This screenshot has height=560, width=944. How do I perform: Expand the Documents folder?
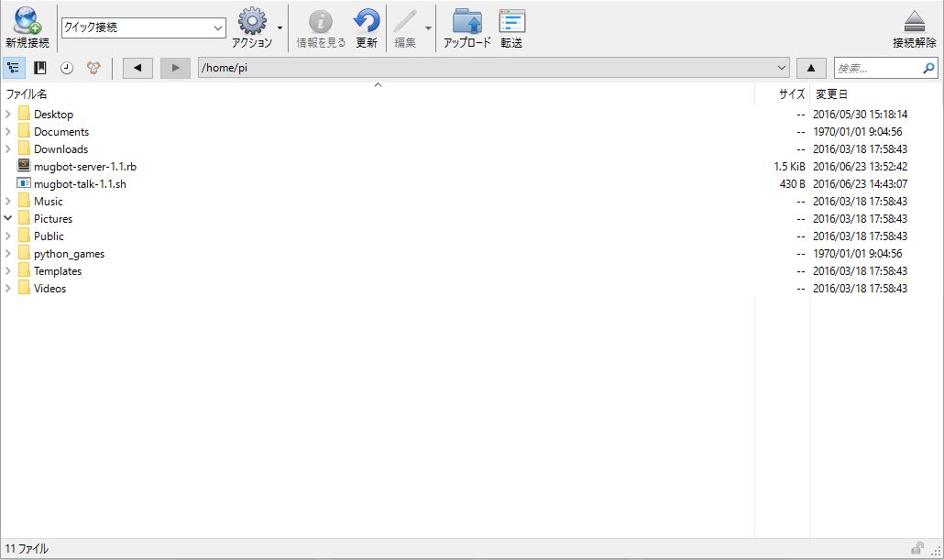coord(8,131)
